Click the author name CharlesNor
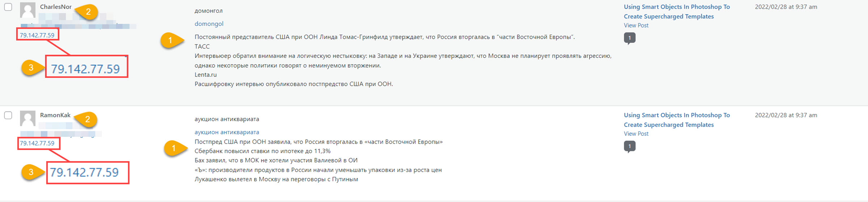868x202 pixels. click(x=56, y=7)
